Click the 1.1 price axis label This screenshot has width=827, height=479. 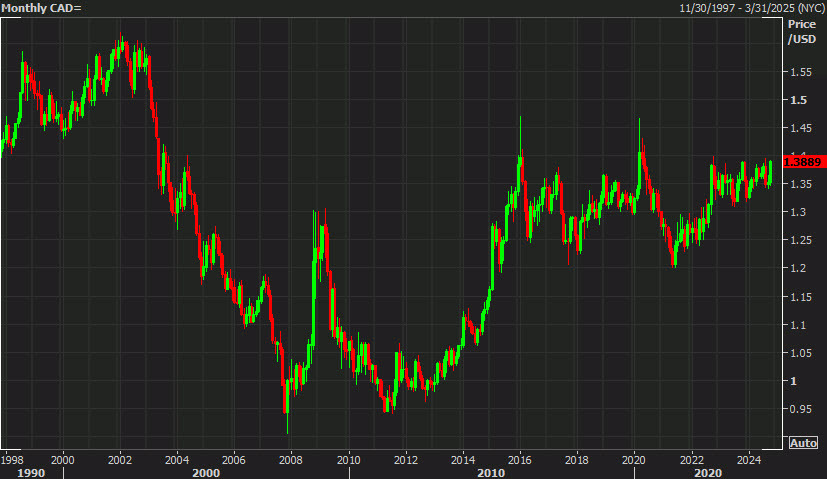[799, 325]
